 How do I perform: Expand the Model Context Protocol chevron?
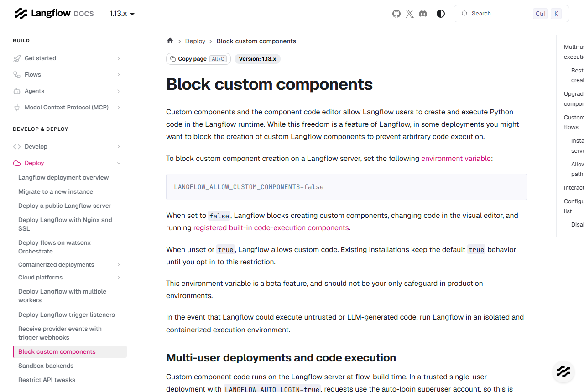(x=119, y=108)
